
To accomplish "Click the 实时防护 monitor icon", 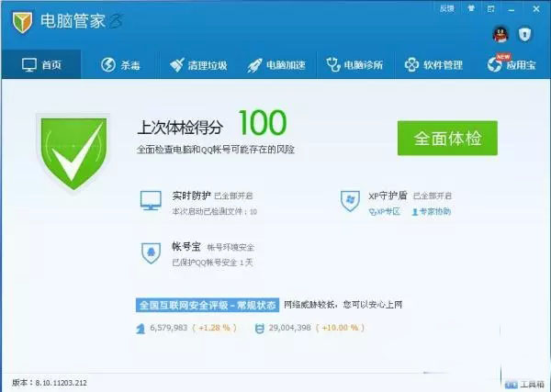I will click(x=151, y=200).
